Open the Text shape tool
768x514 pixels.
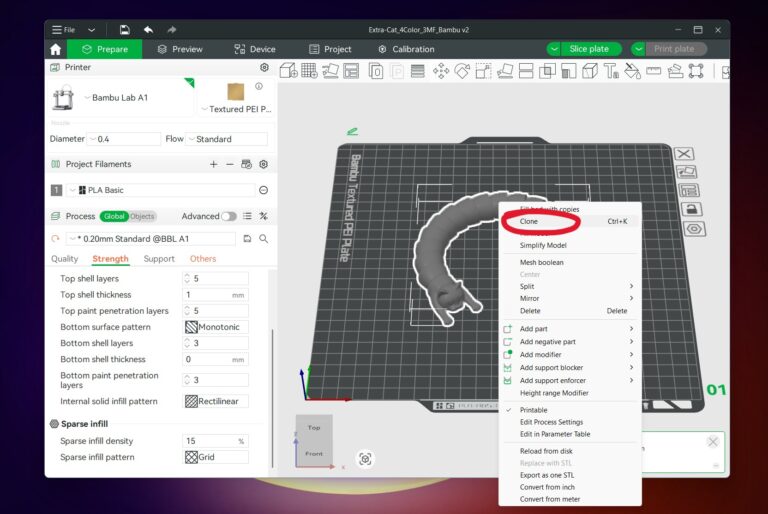611,71
